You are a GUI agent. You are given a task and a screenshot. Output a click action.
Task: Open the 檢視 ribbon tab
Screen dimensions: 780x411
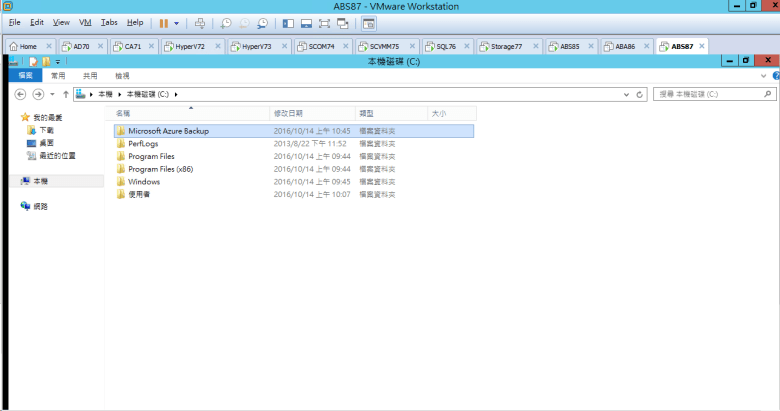[122, 75]
